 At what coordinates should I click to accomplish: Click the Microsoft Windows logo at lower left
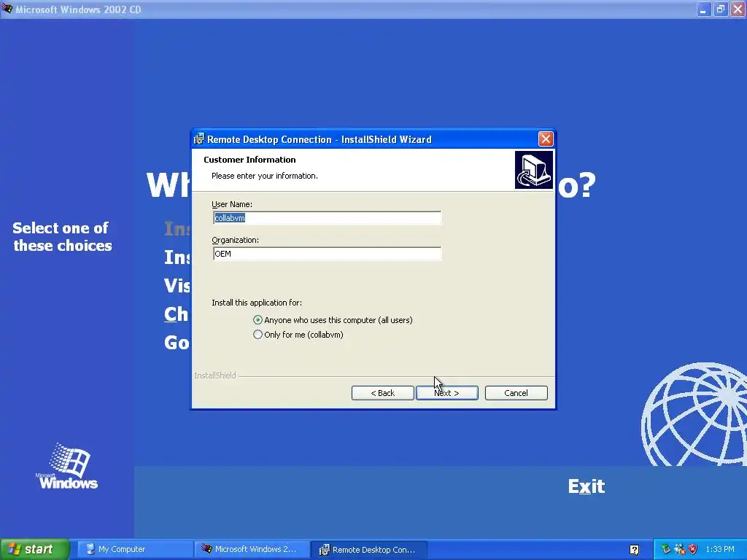[x=66, y=467]
